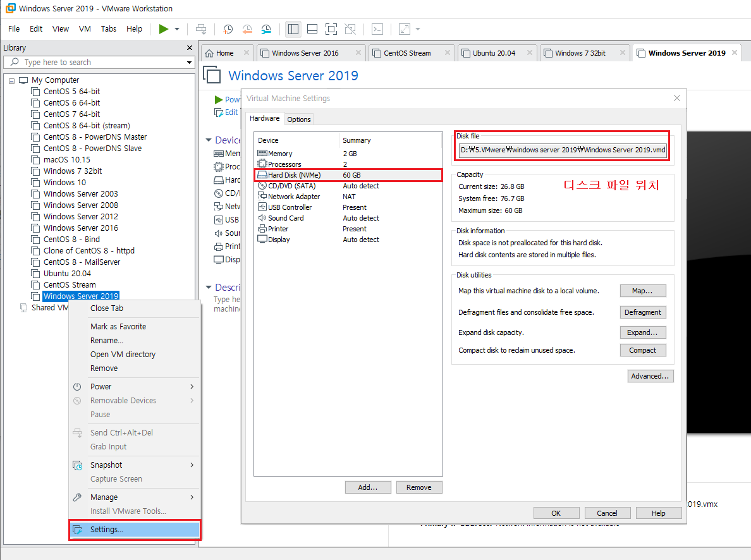
Task: Choose Rename... from context menu
Action: click(x=135, y=341)
